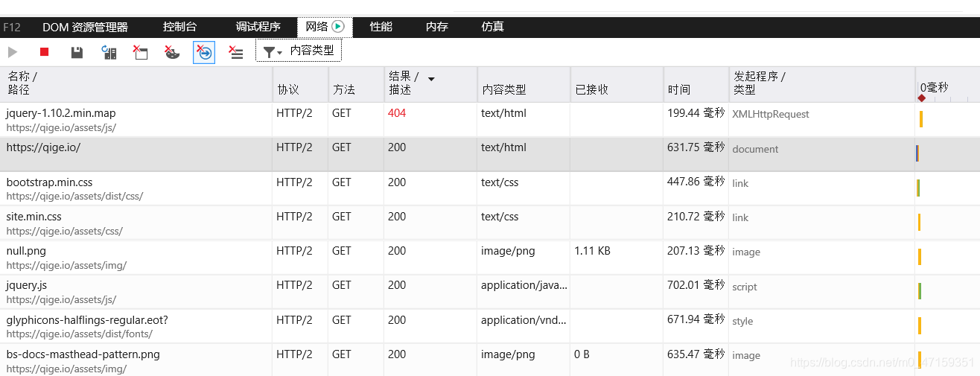Toggle clear entries on navigate button

tap(204, 52)
